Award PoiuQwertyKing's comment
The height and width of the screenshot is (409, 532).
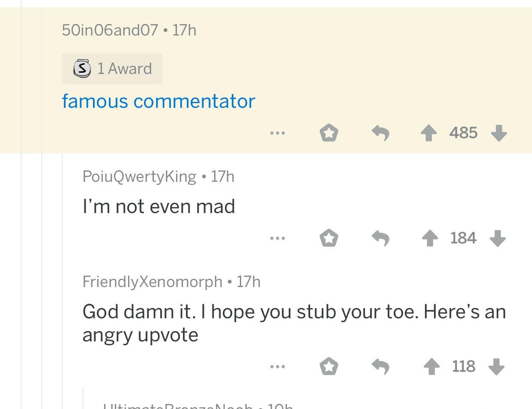coord(329,238)
